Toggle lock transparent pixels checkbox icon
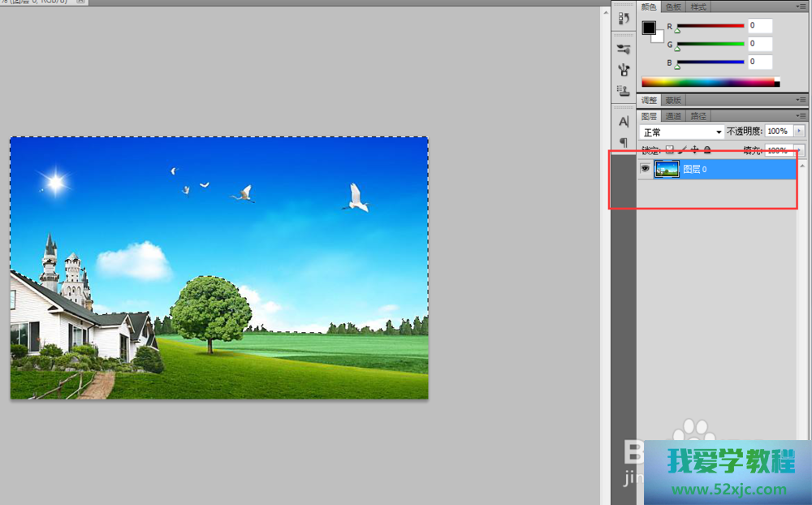The height and width of the screenshot is (505, 812). pyautogui.click(x=670, y=150)
